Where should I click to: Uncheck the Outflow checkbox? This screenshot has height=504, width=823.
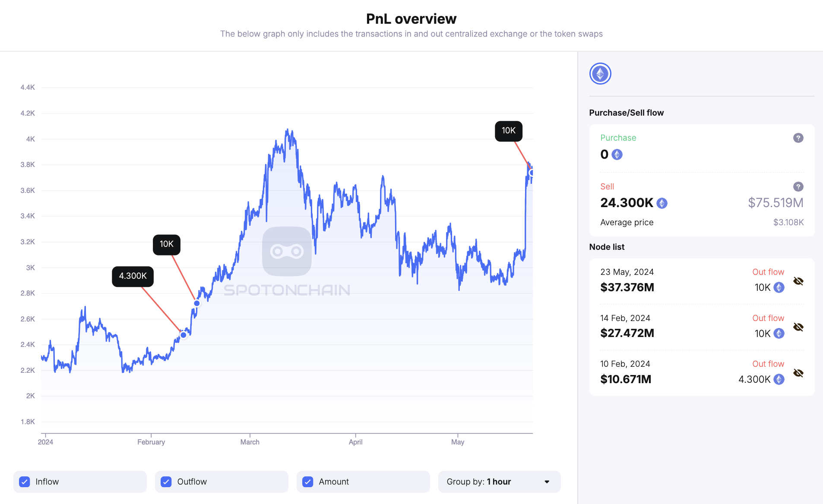166,482
